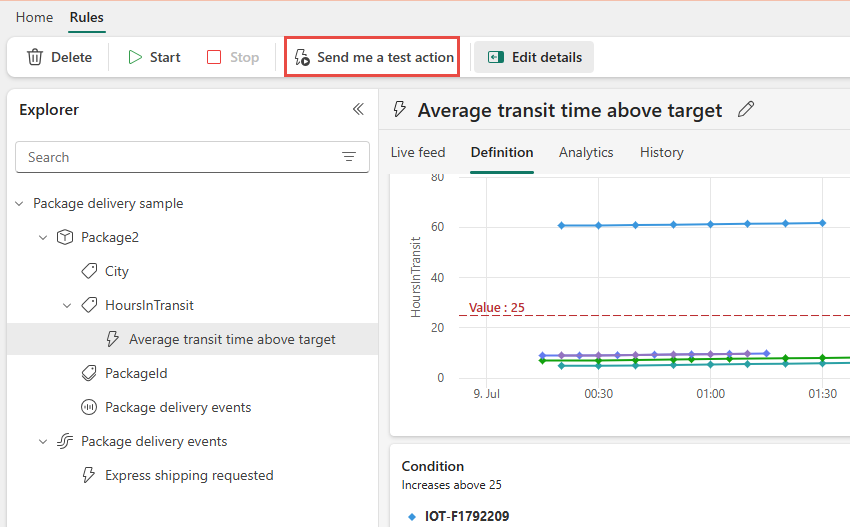This screenshot has width=850, height=527.
Task: Collapse Package delivery sample tree node
Action: click(x=19, y=203)
